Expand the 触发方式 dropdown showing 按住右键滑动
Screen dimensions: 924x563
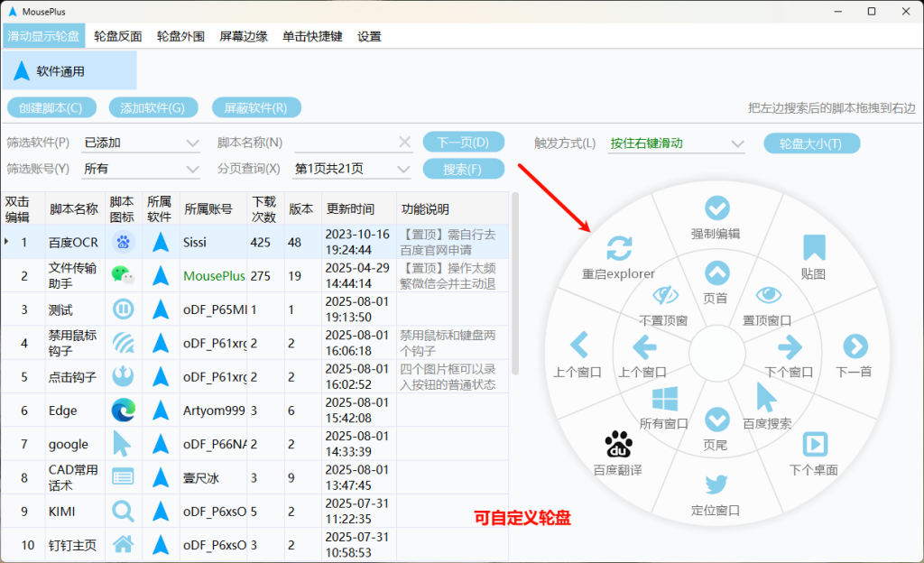tap(675, 143)
